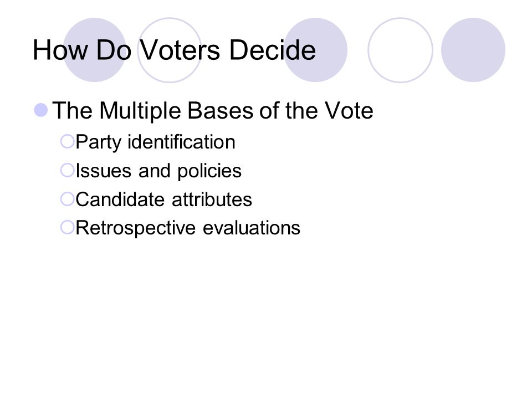The width and height of the screenshot is (532, 399).
Task: Click the word 'Multiple' in the heading
Action: [x=140, y=111]
